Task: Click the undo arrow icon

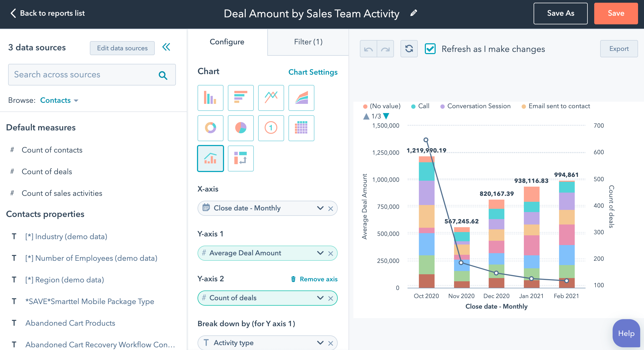Action: click(369, 48)
